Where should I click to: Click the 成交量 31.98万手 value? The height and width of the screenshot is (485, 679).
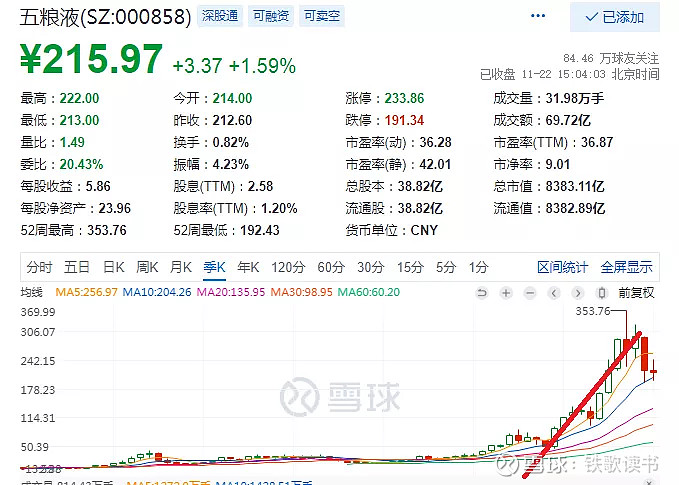575,98
